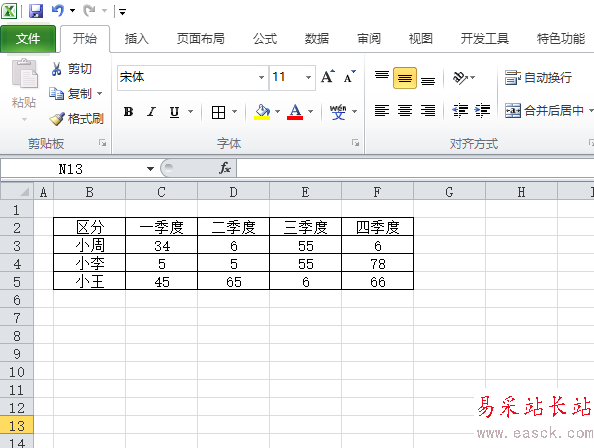The height and width of the screenshot is (448, 594).
Task: Click Merge and Center 合并后居中 button
Action: click(544, 111)
